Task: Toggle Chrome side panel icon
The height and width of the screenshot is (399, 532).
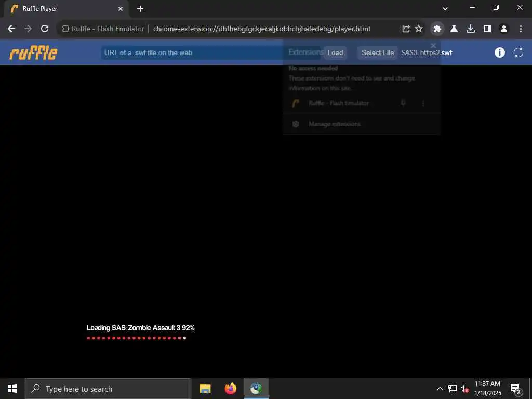Action: (487, 29)
